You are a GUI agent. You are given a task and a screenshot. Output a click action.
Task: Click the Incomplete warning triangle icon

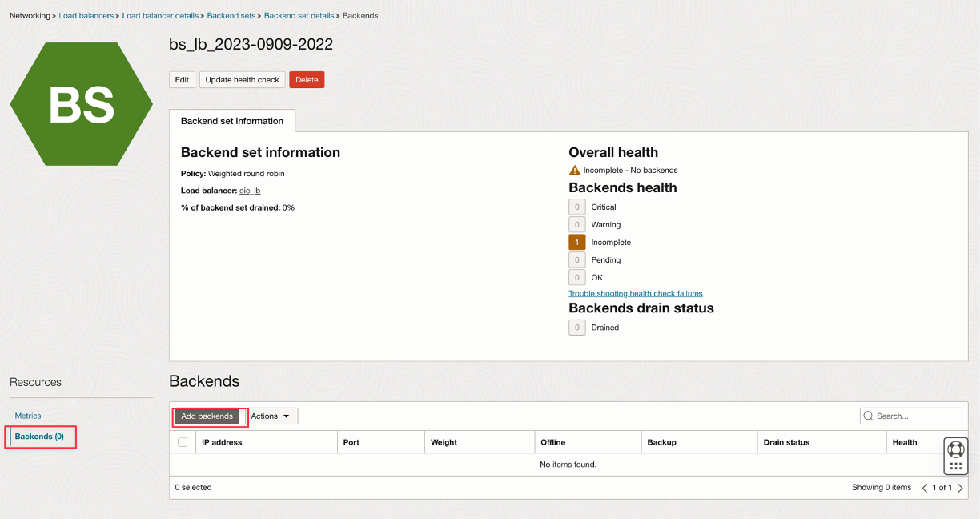pyautogui.click(x=574, y=171)
